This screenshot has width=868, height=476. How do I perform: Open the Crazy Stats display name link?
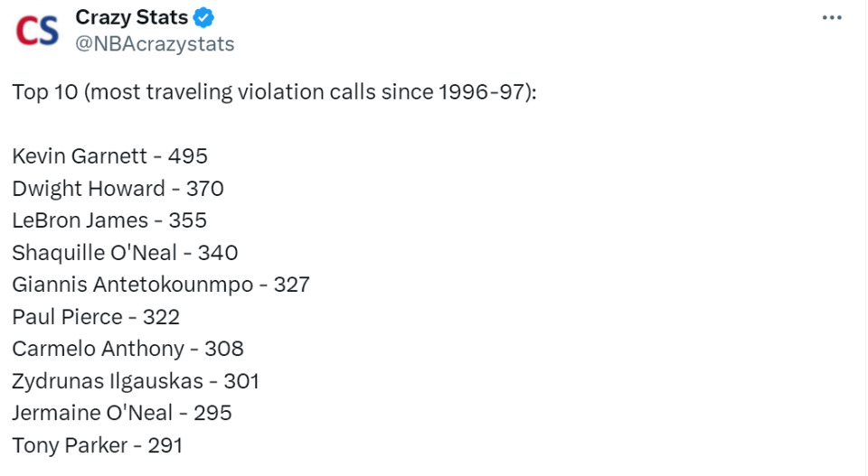[x=131, y=17]
